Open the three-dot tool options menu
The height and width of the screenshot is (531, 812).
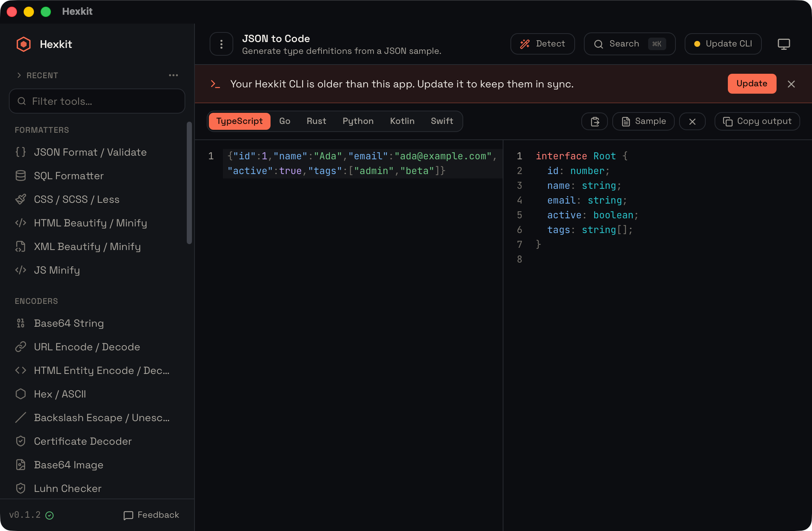pos(221,44)
